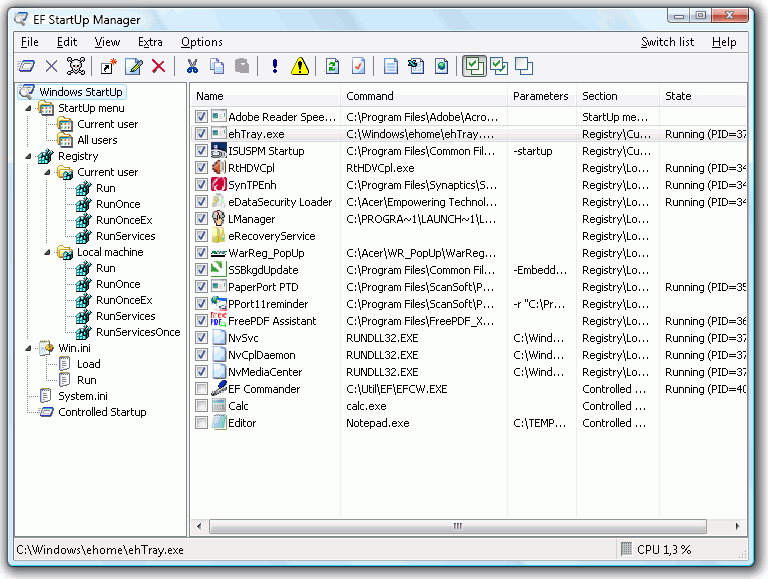Click the Section column header

click(615, 96)
